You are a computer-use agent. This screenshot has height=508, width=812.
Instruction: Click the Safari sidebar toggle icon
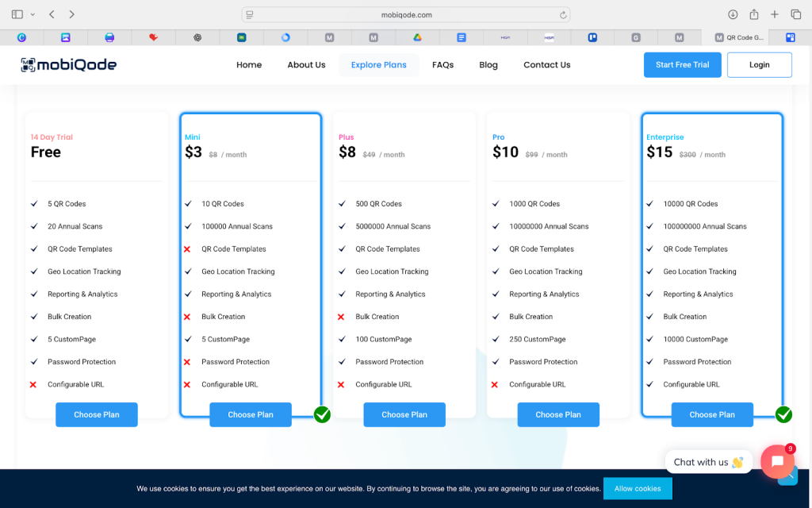(x=17, y=14)
